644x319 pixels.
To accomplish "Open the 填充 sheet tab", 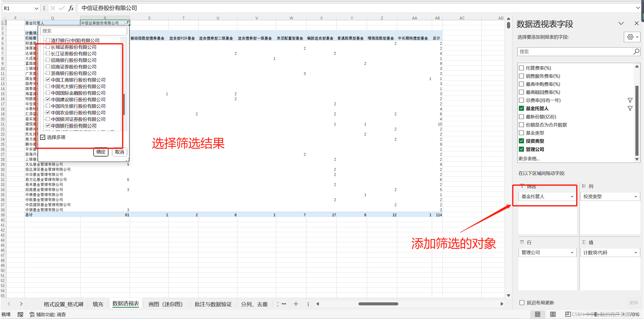I will click(x=98, y=304).
